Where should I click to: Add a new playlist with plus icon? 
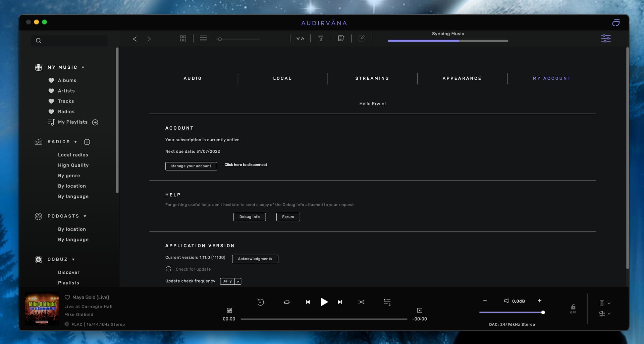(95, 122)
